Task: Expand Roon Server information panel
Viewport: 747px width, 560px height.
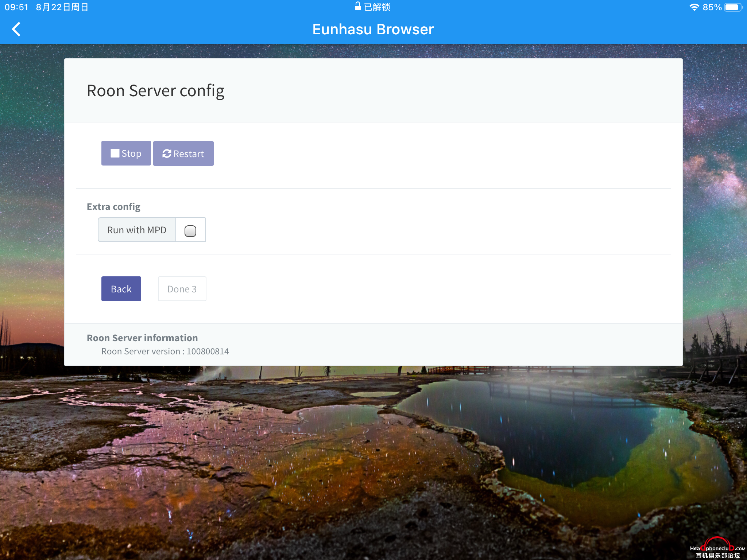Action: pyautogui.click(x=142, y=337)
